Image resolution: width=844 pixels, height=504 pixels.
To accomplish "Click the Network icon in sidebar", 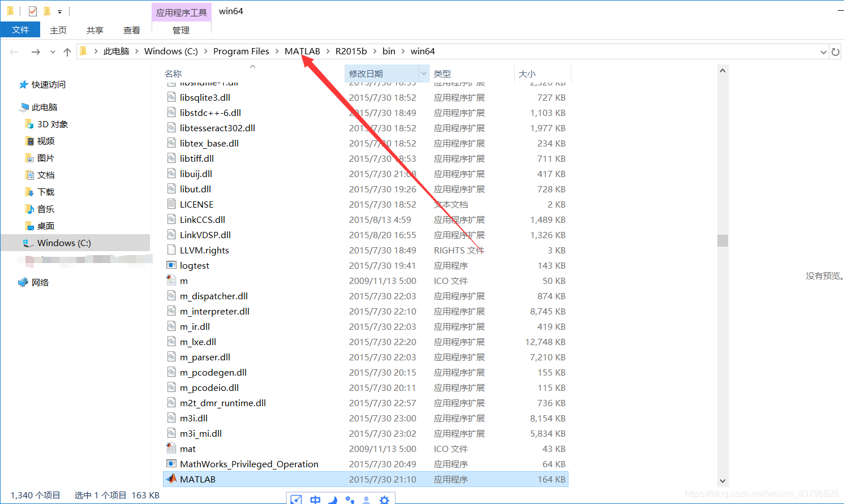I will [x=23, y=282].
